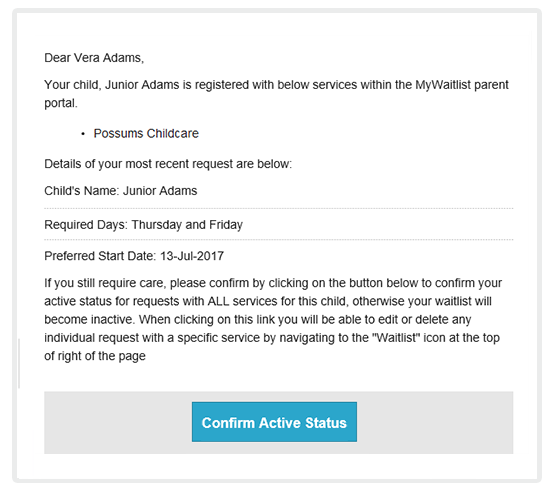
Task: Click the Confirm Active Status button
Action: click(x=274, y=422)
